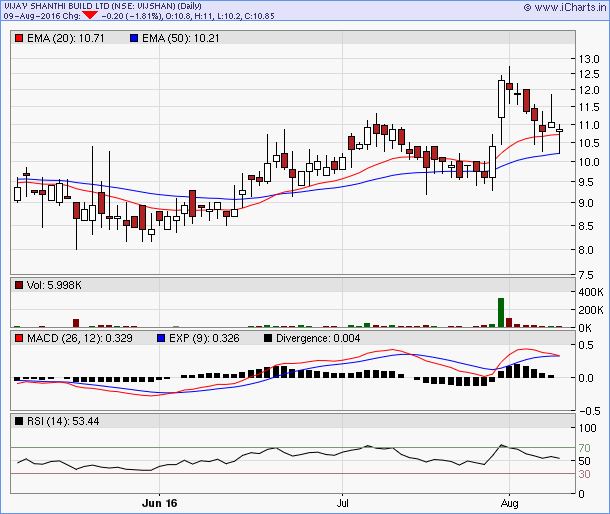The image size is (610, 514).
Task: Click the 'EXP (9): 0.326' label
Action: coord(204,338)
